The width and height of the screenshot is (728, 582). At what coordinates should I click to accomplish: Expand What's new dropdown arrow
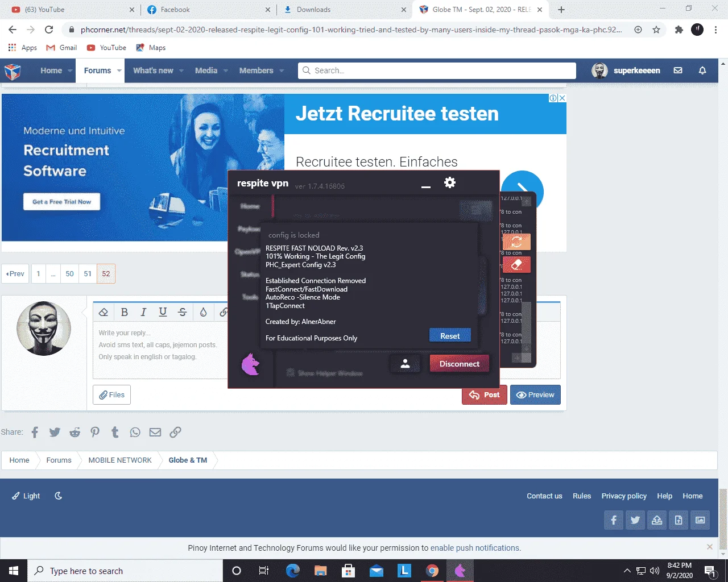click(x=181, y=70)
